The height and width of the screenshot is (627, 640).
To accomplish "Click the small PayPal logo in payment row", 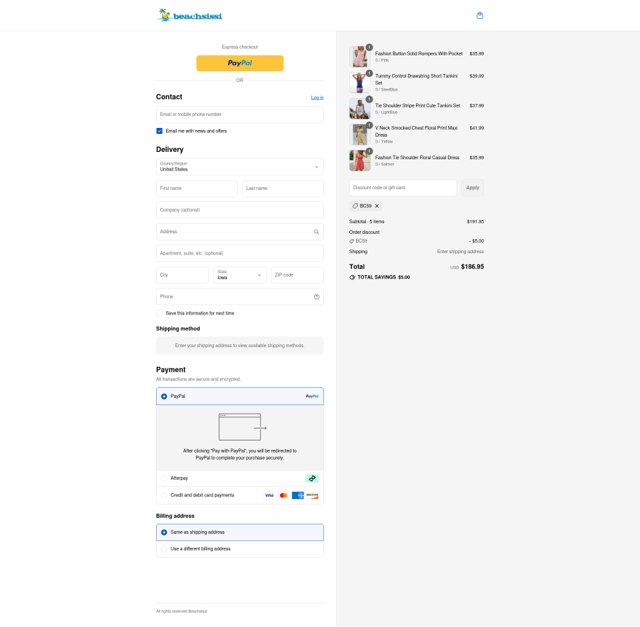I will click(x=312, y=396).
